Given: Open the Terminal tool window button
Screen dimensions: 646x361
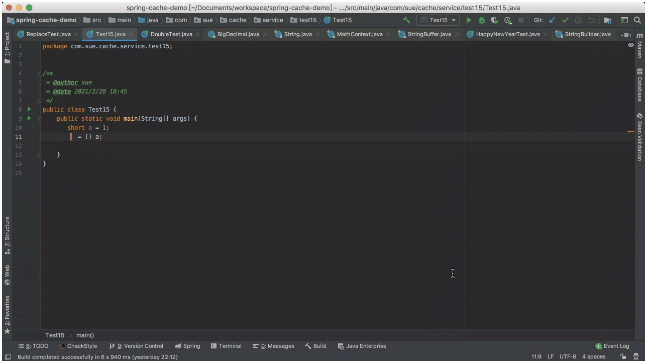Looking at the screenshot, I should 226,346.
